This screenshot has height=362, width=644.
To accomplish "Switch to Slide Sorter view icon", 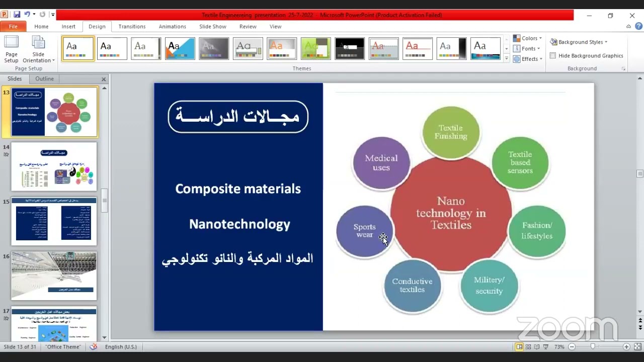I will click(528, 347).
